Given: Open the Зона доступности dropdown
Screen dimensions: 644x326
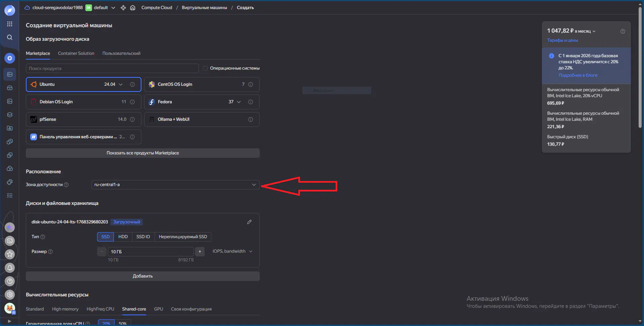Looking at the screenshot, I should coord(175,185).
